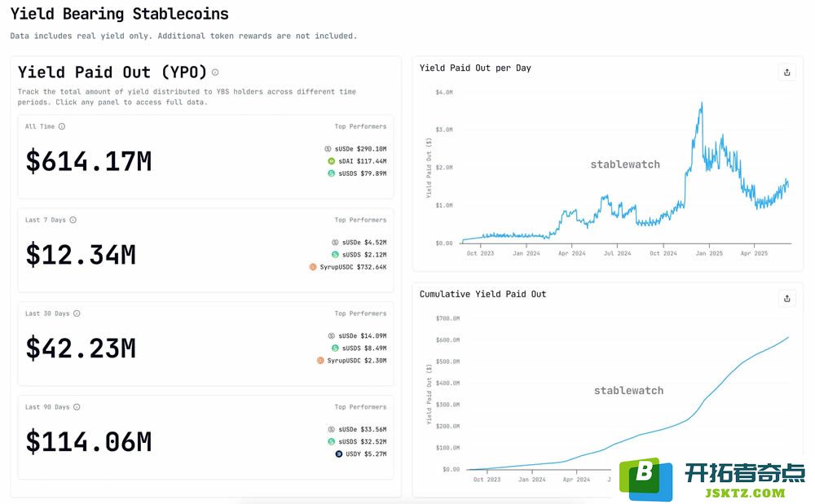Open the All Time $614.17M panel
815x504 pixels.
tap(205, 157)
